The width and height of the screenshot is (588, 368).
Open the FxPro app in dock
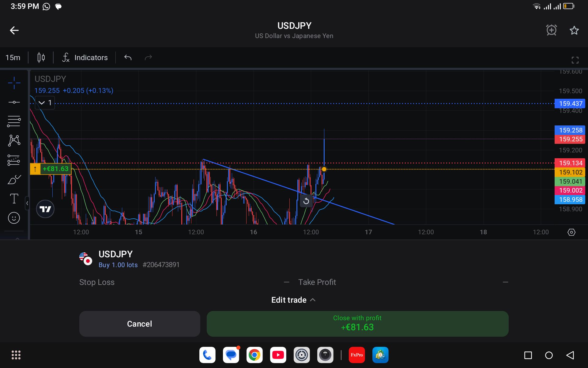(x=357, y=355)
